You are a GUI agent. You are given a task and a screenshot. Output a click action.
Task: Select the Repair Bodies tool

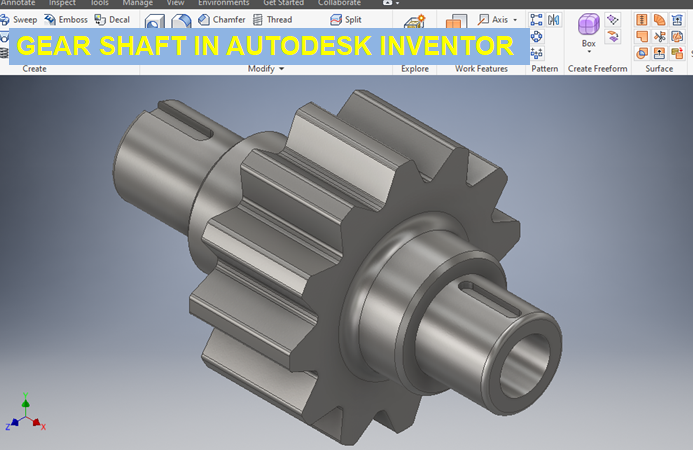677,36
